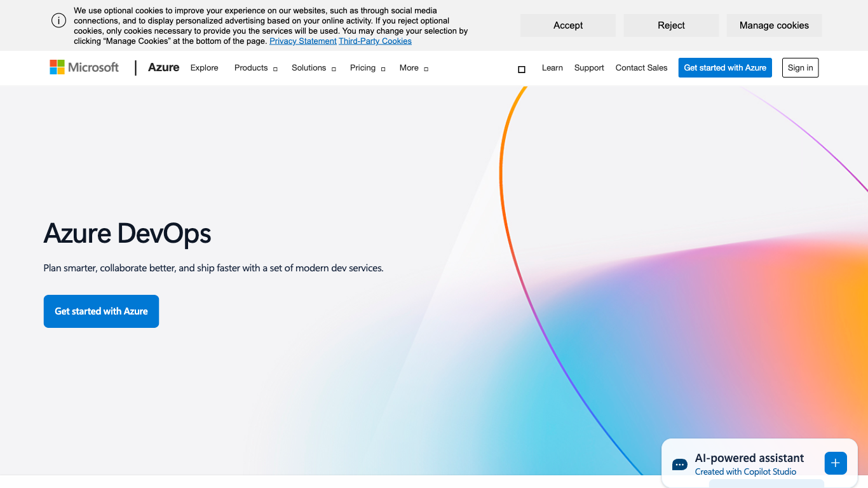Open the Explore menu item

[x=205, y=68]
